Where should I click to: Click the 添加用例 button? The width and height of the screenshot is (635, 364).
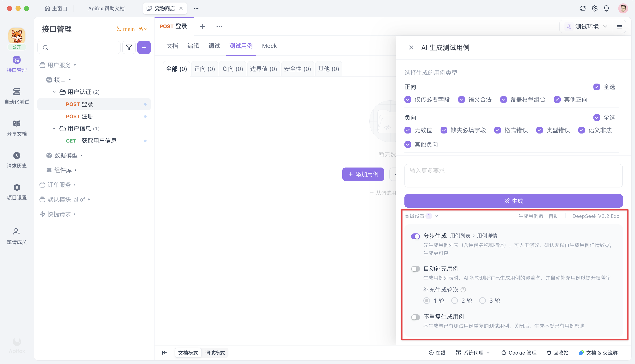(x=363, y=174)
